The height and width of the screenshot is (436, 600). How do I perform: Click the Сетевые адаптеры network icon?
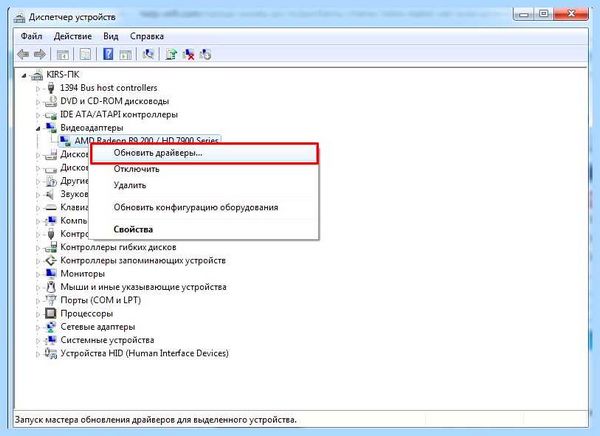point(51,327)
